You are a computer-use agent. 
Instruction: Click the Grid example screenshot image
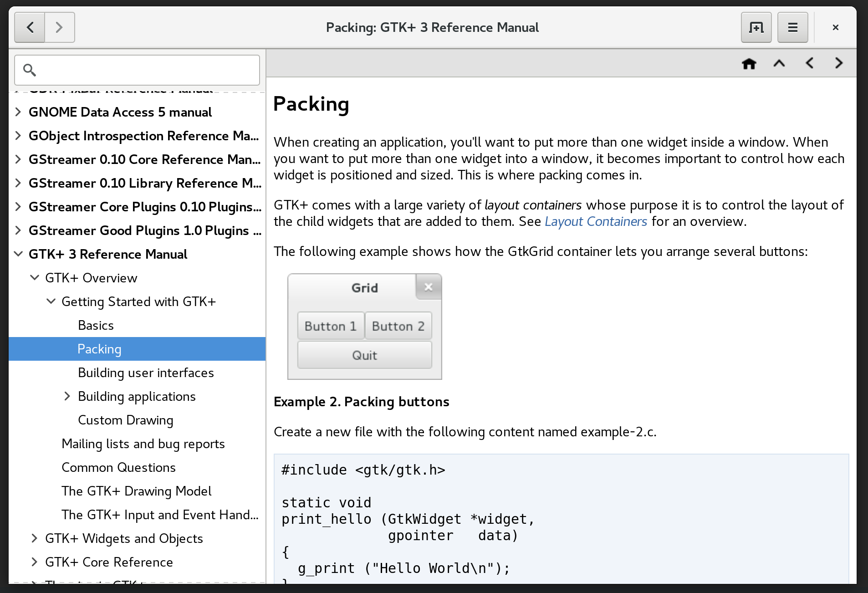point(365,327)
